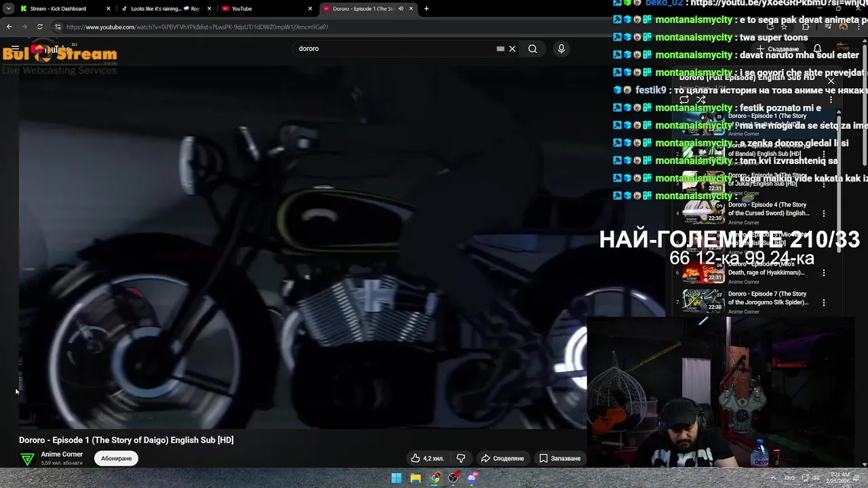868x488 pixels.
Task: Open OBS Studio from taskbar
Action: coord(454,478)
